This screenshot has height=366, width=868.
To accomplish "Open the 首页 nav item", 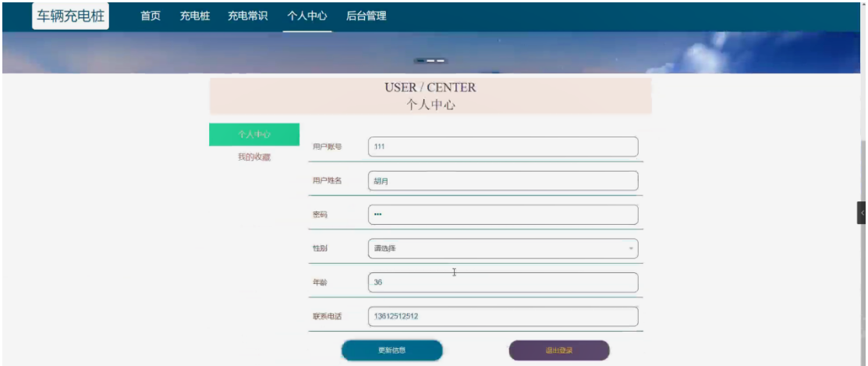I will 151,16.
